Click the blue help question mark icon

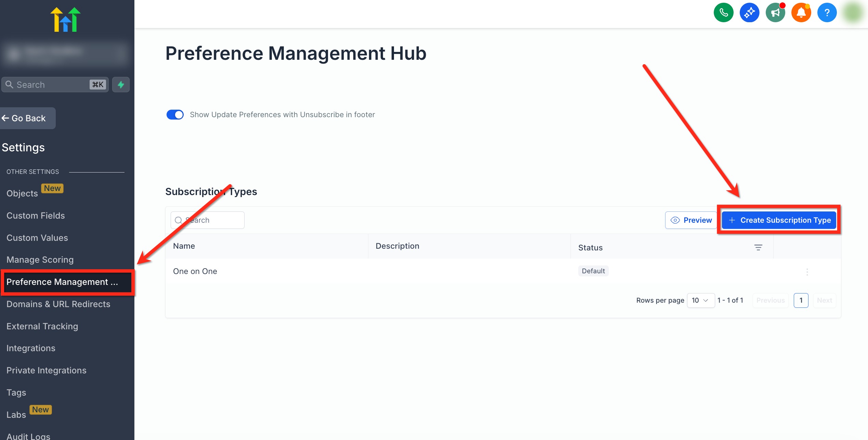click(827, 13)
